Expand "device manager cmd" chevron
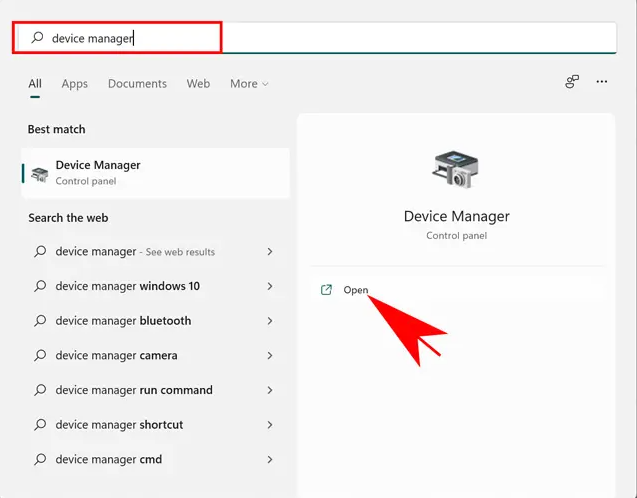This screenshot has width=637, height=498. coord(270,459)
